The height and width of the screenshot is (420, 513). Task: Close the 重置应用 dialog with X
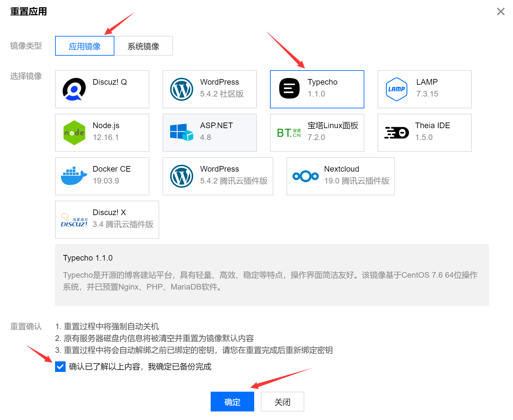pos(501,12)
